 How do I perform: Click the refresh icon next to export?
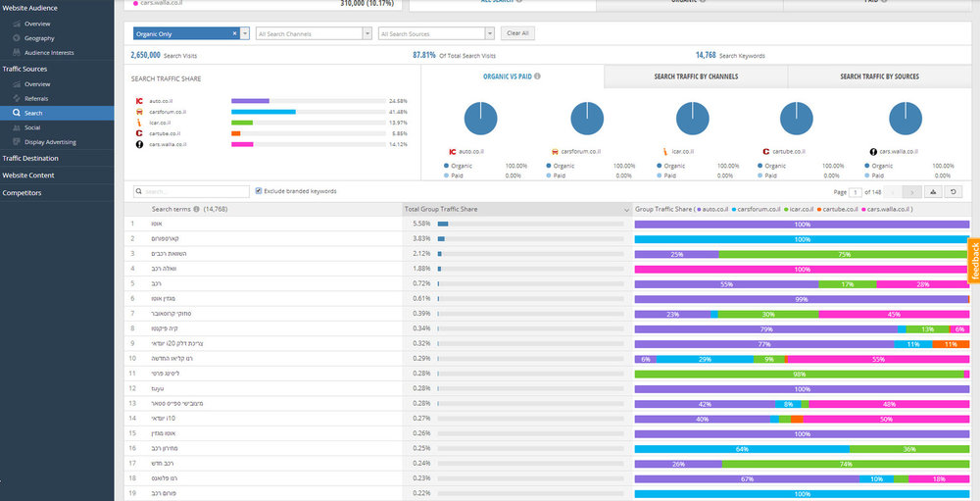(953, 192)
